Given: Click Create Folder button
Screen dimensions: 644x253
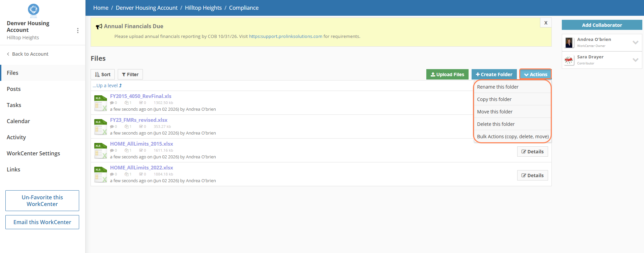Looking at the screenshot, I should coord(494,74).
